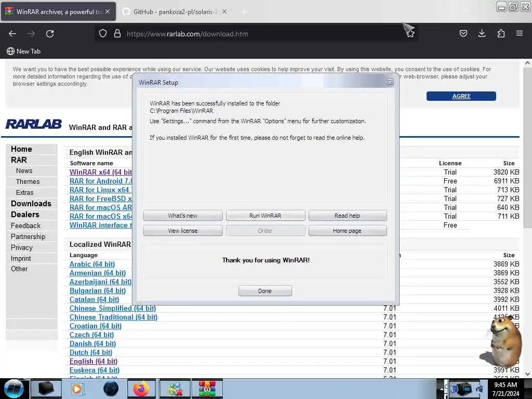The width and height of the screenshot is (532, 399).
Task: Open Extras in the sidebar
Action: (25, 192)
